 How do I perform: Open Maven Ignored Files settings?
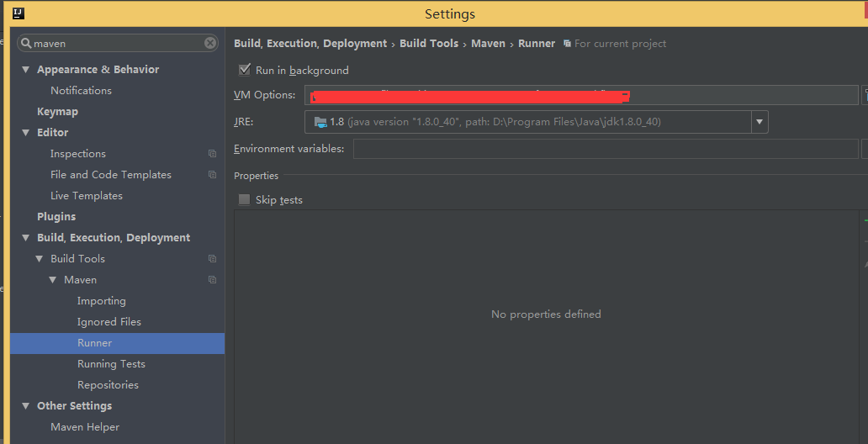click(109, 322)
